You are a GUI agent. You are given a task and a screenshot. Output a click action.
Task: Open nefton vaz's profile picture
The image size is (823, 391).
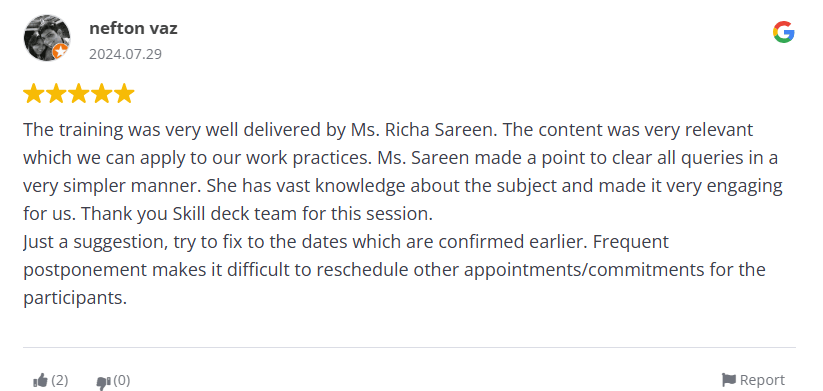(x=47, y=37)
